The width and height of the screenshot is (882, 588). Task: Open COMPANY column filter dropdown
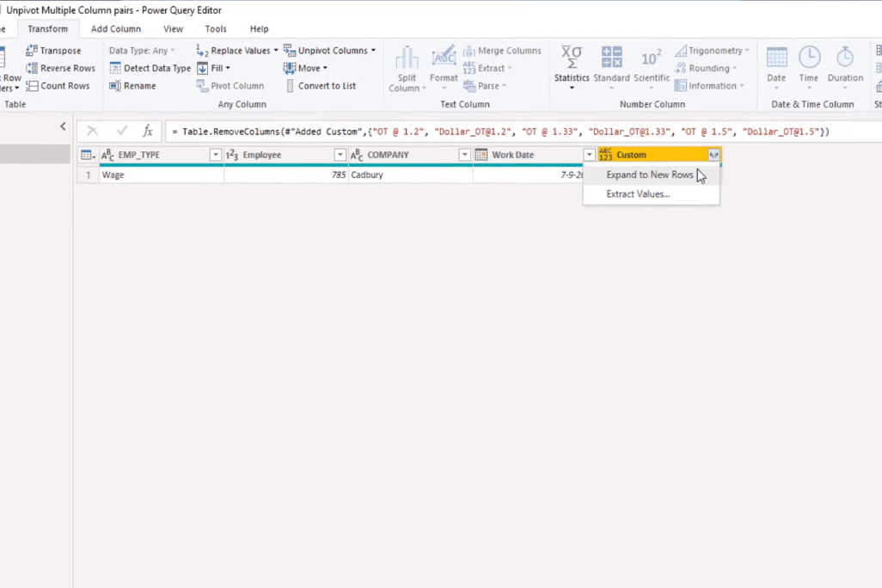(464, 155)
